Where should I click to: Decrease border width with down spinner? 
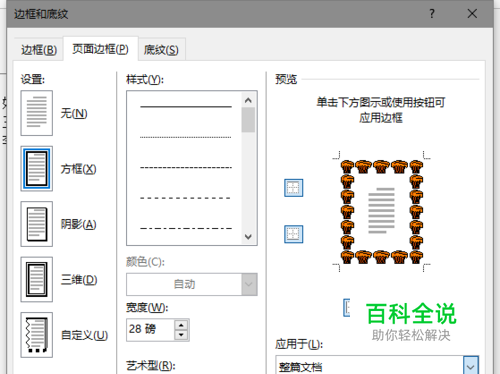[181, 335]
